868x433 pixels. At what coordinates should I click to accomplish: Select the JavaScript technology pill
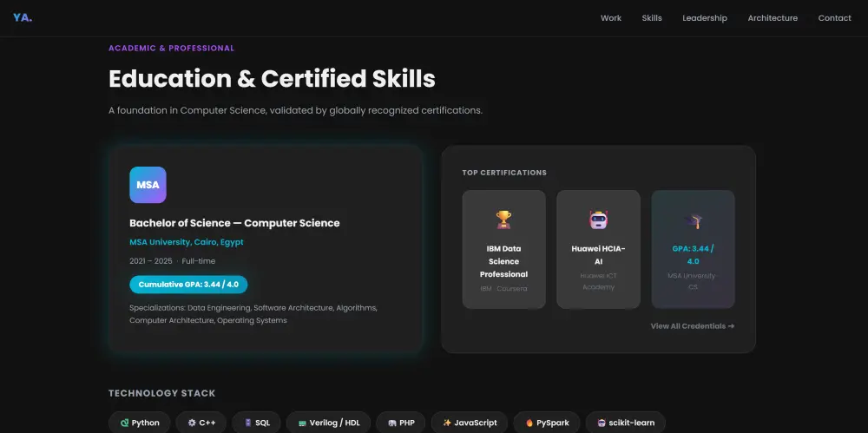point(470,423)
